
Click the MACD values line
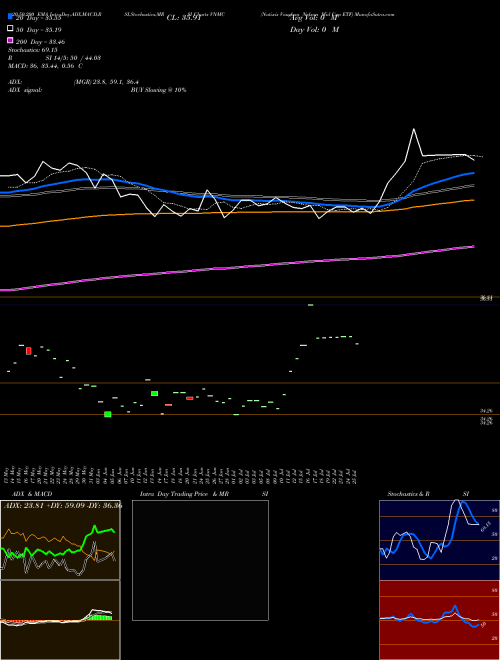pyautogui.click(x=45, y=66)
